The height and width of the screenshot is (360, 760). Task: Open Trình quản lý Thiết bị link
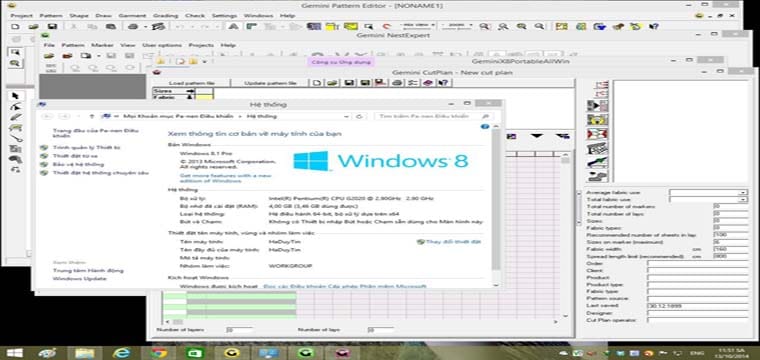tap(86, 147)
